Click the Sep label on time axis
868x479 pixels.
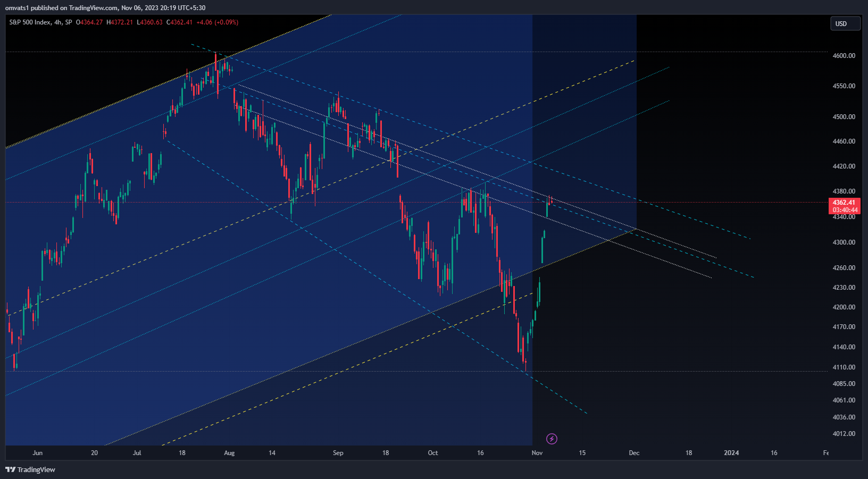(x=338, y=453)
